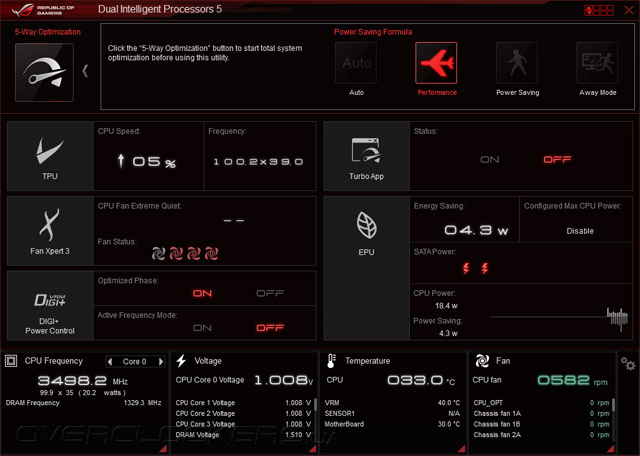
Task: Click Frequency 100.2x39.0 value
Action: point(258,162)
